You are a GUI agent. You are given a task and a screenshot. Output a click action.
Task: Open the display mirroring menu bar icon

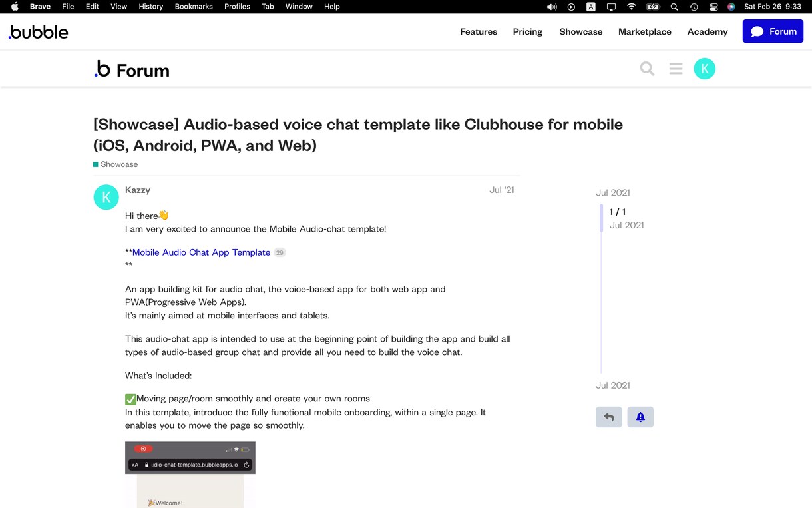click(611, 7)
